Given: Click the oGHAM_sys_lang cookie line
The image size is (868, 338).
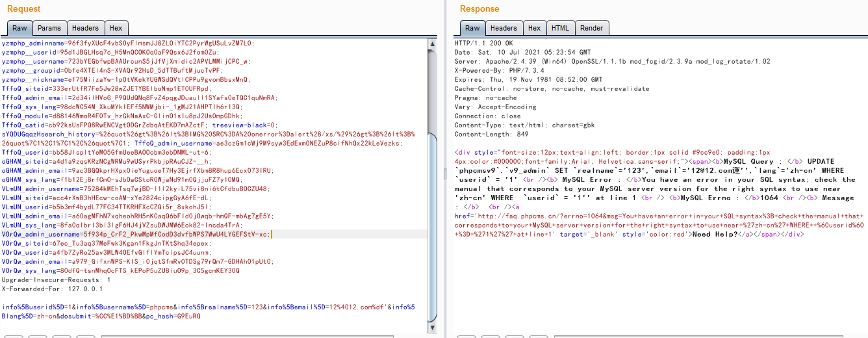Looking at the screenshot, I should [122, 179].
